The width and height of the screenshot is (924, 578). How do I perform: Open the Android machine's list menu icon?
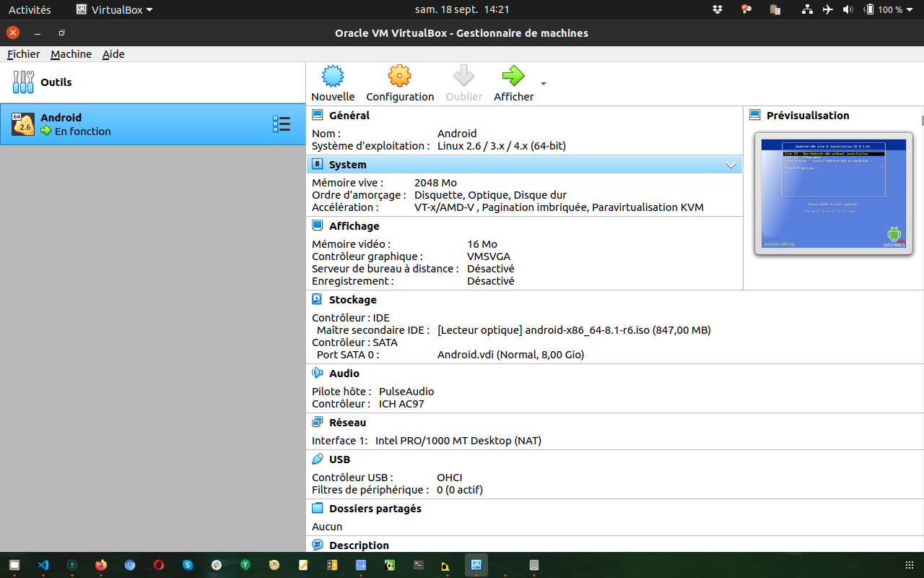click(282, 124)
